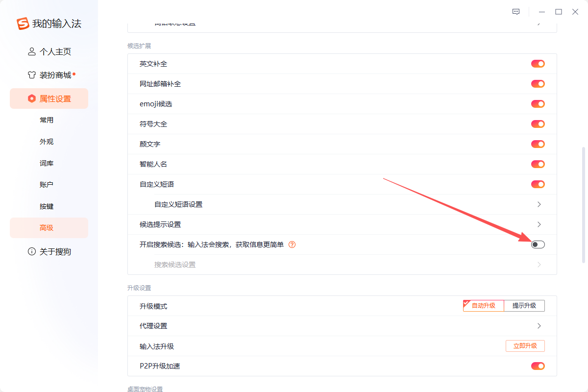Open the disabled 搜索候选设置 arrow
Image resolution: width=588 pixels, height=392 pixels.
(539, 265)
